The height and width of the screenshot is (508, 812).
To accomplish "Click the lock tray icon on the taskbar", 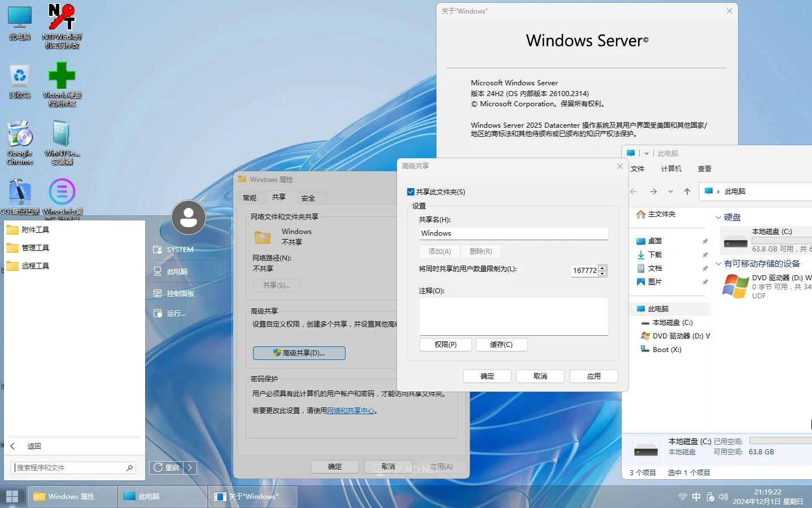I will tap(710, 497).
